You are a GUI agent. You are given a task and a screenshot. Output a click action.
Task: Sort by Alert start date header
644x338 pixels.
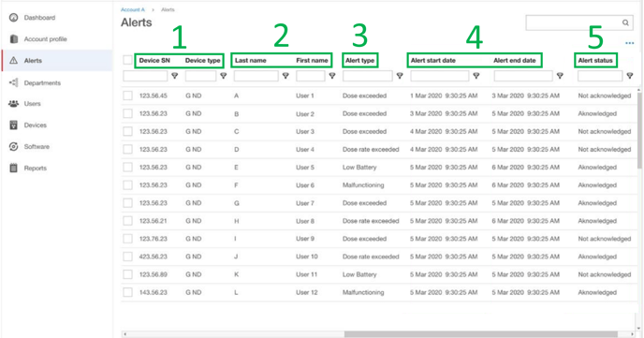click(x=432, y=60)
